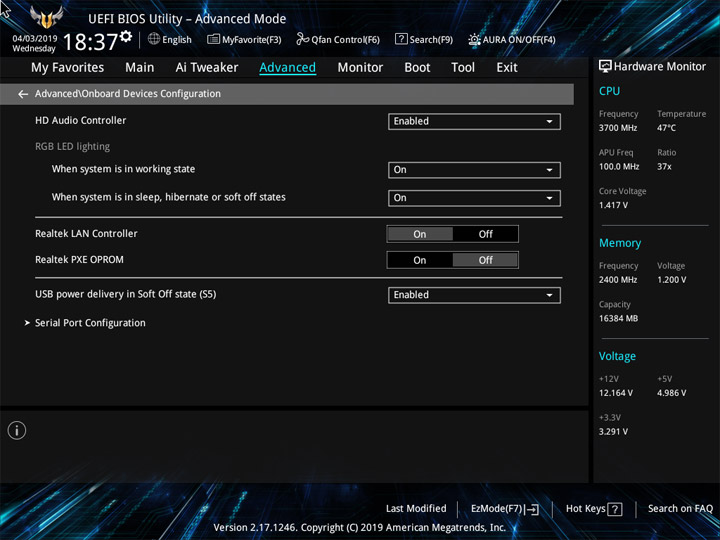
Task: Open USB power delivery S5 dropdown
Action: coord(474,295)
